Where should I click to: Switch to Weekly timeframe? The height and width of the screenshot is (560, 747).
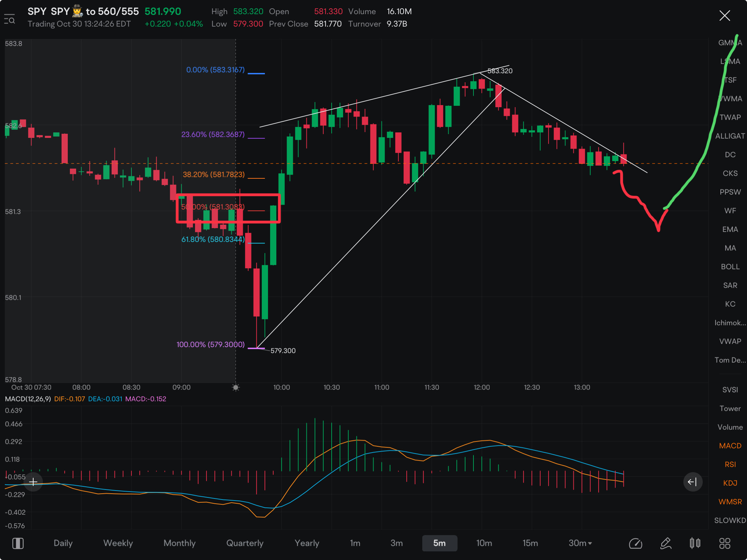pyautogui.click(x=118, y=543)
